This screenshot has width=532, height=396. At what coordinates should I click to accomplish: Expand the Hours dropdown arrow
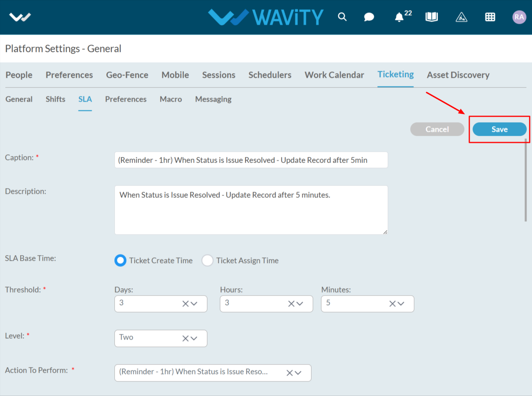tap(299, 304)
